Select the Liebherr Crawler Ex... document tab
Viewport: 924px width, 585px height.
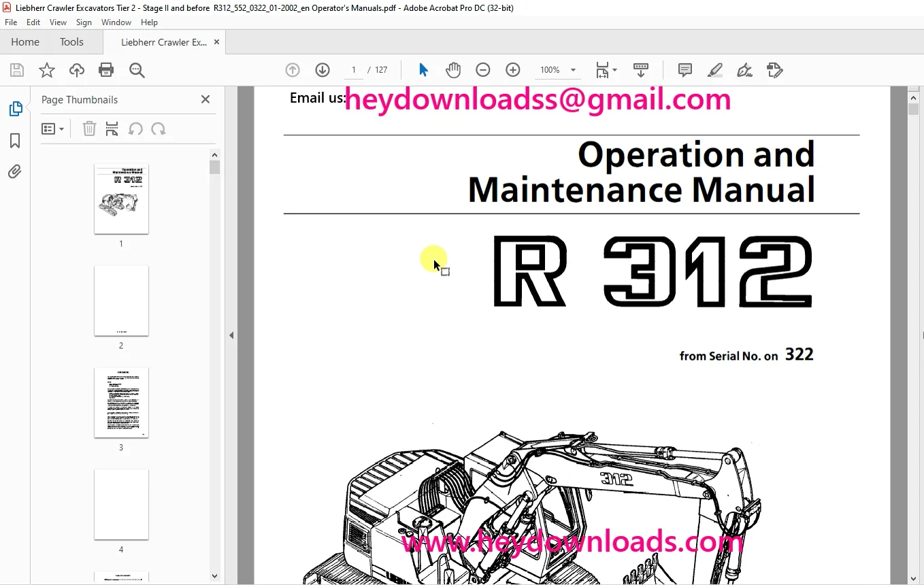pyautogui.click(x=164, y=41)
